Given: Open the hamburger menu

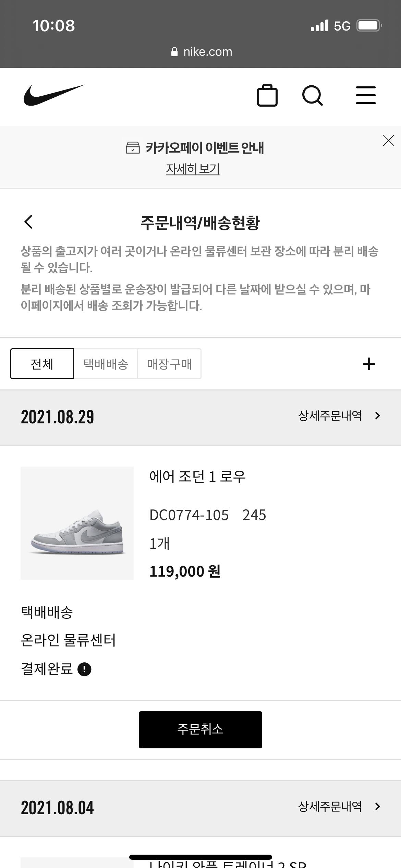Looking at the screenshot, I should [366, 95].
